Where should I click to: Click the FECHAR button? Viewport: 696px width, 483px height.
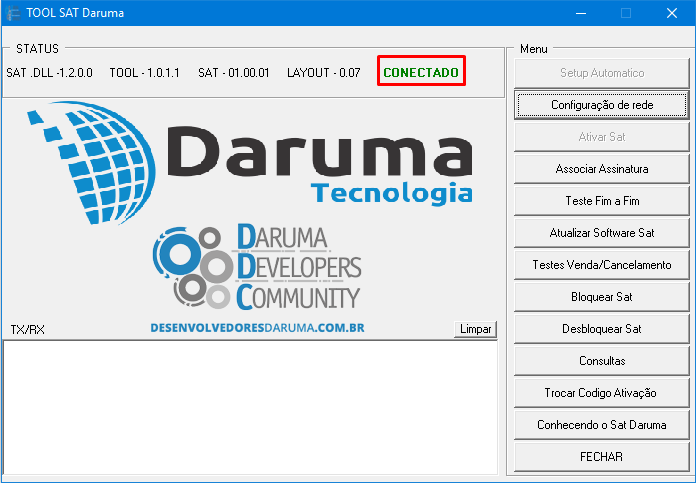(601, 456)
